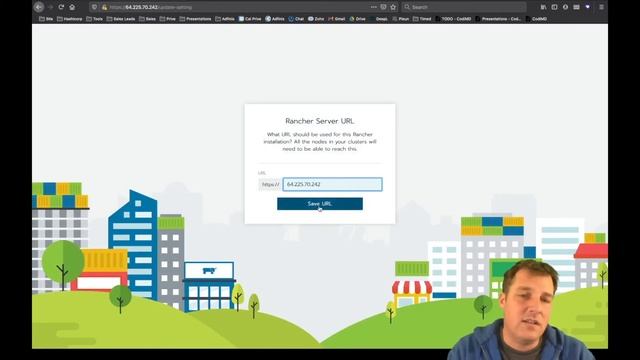Open the Sales Leads bookmarks folder

coord(121,19)
